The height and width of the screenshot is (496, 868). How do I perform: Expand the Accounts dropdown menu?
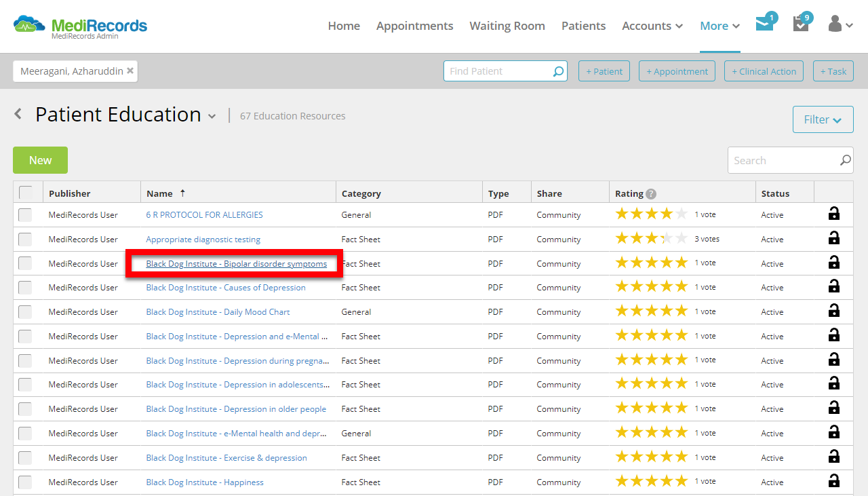click(x=652, y=26)
